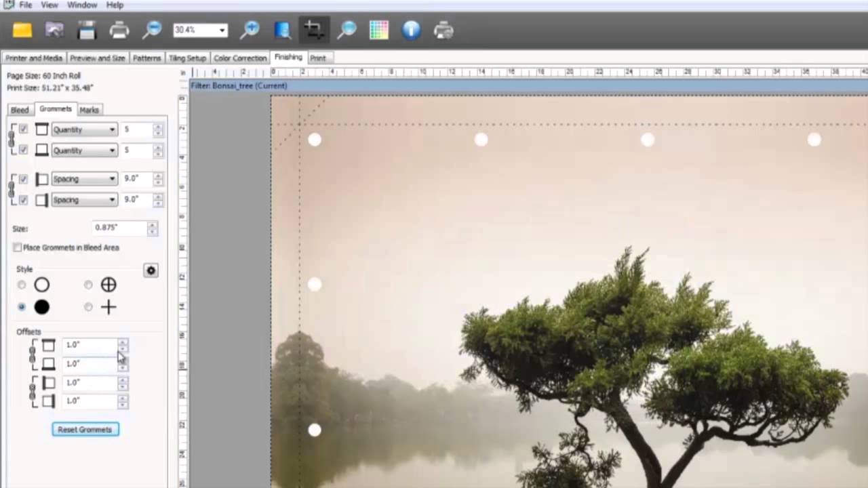Viewport: 868px width, 488px height.
Task: Click the left edge icon in grommet rows
Action: 42,179
